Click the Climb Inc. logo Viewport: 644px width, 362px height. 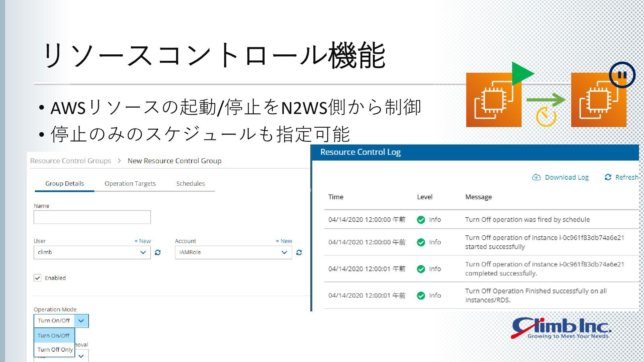561,328
